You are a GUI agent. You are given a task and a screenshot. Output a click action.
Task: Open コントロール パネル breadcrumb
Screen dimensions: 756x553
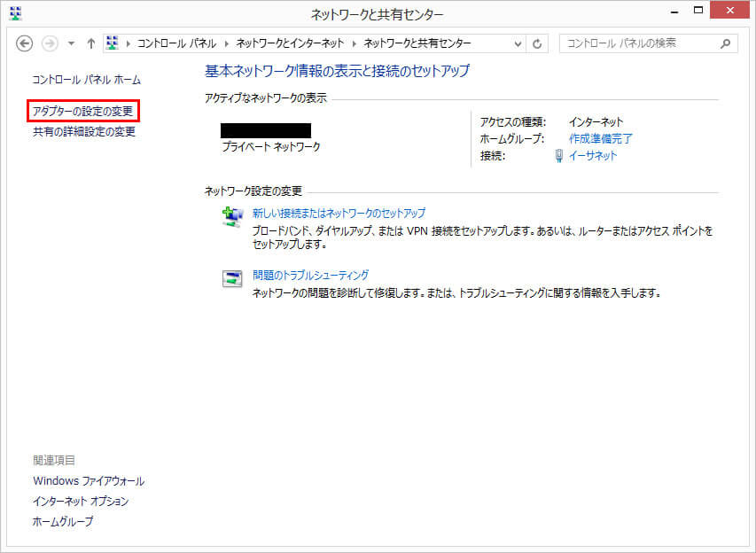pyautogui.click(x=176, y=43)
